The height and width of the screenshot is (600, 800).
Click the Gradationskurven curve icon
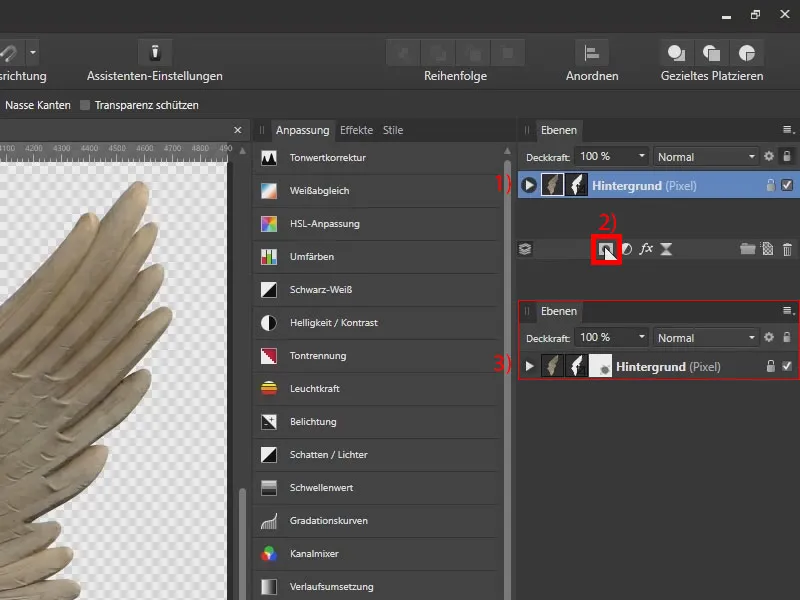tap(269, 521)
